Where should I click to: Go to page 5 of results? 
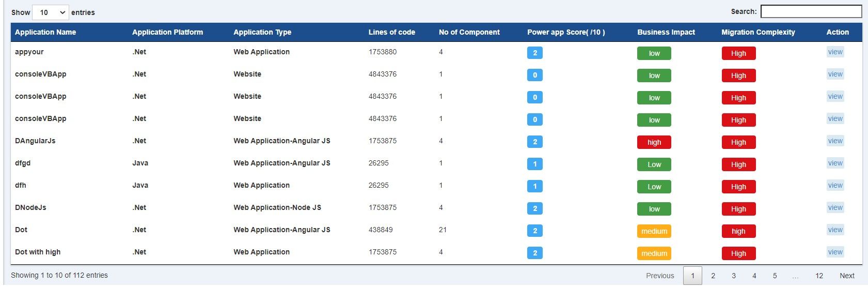775,276
